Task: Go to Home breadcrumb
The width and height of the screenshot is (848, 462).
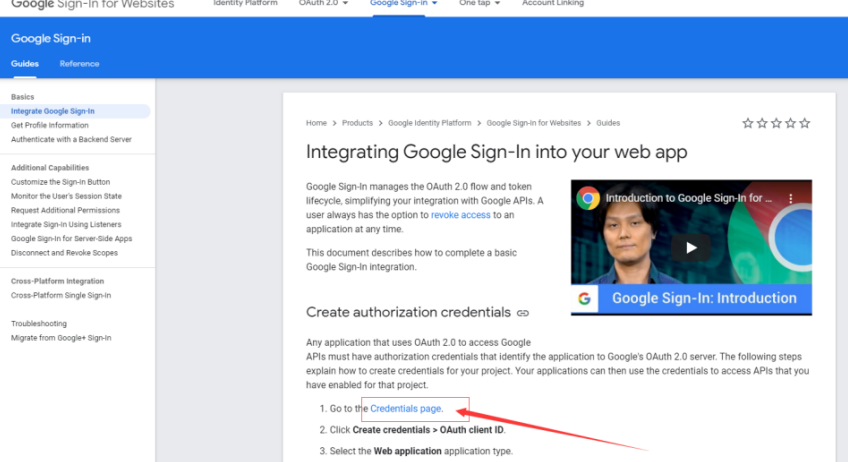Action: tap(316, 123)
